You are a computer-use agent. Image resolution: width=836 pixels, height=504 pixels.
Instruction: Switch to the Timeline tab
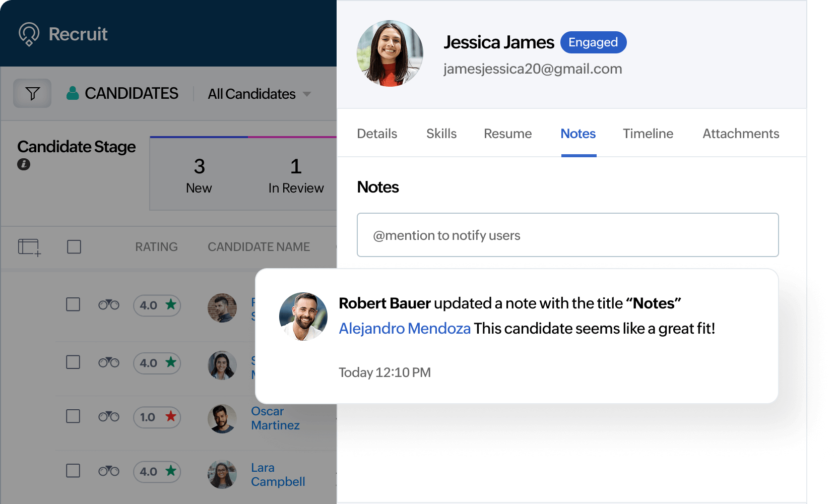click(x=648, y=134)
